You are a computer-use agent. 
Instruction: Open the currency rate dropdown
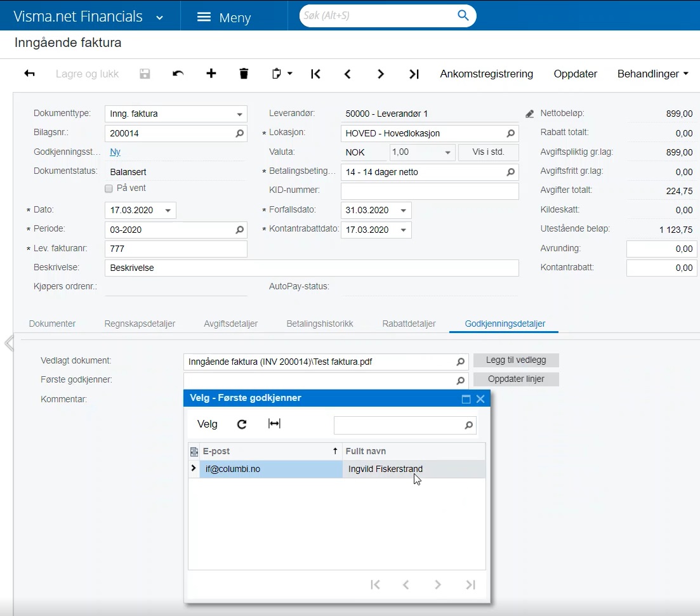pos(447,153)
